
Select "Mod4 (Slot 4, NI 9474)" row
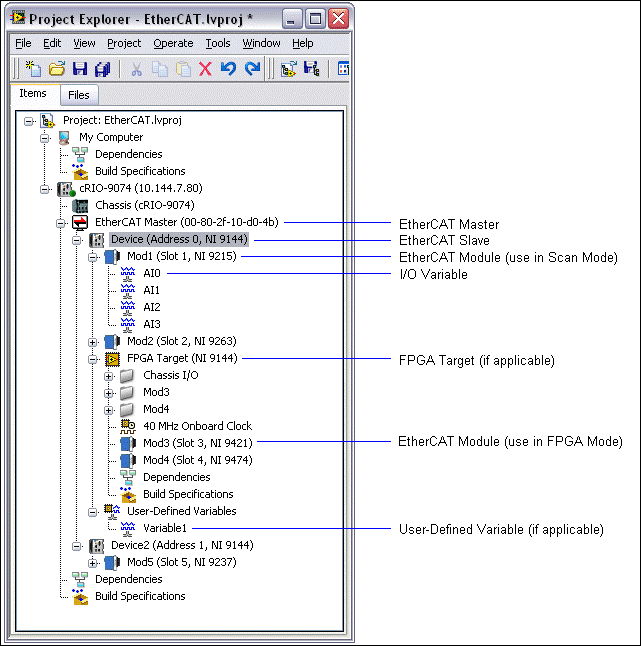(198, 460)
